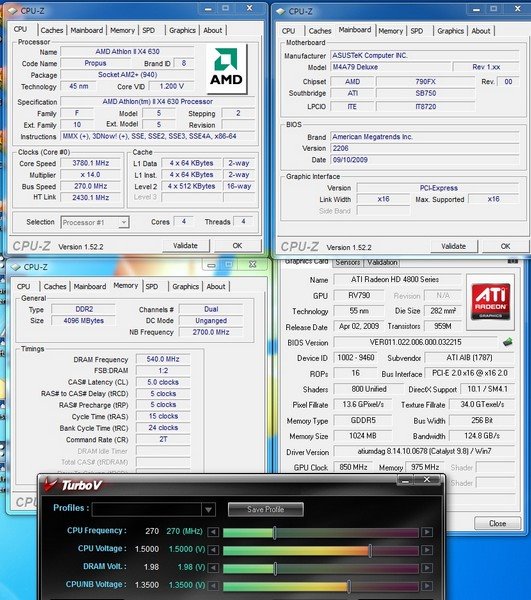531x600 pixels.
Task: Select CPU tab in the Memory window
Action: tap(23, 287)
